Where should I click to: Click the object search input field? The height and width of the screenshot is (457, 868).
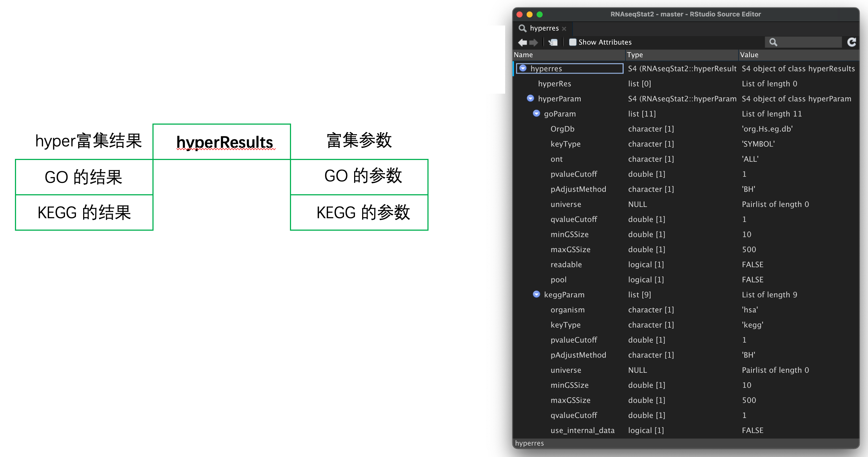pyautogui.click(x=803, y=42)
